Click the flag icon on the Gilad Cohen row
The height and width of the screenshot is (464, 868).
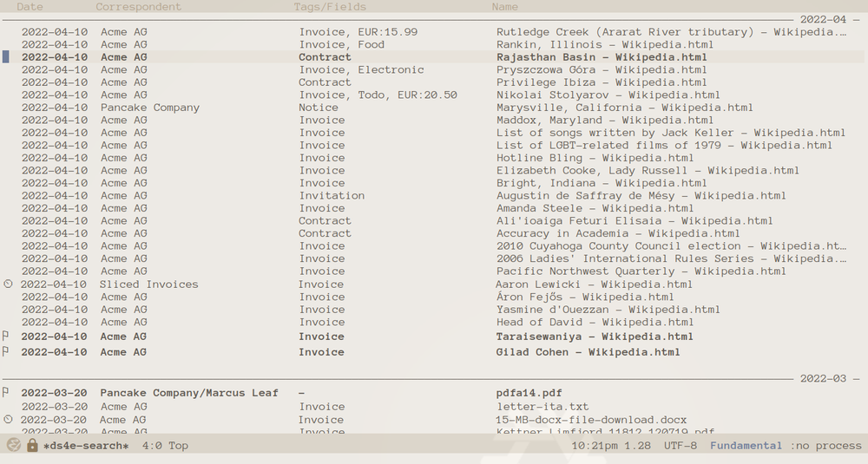[x=6, y=352]
